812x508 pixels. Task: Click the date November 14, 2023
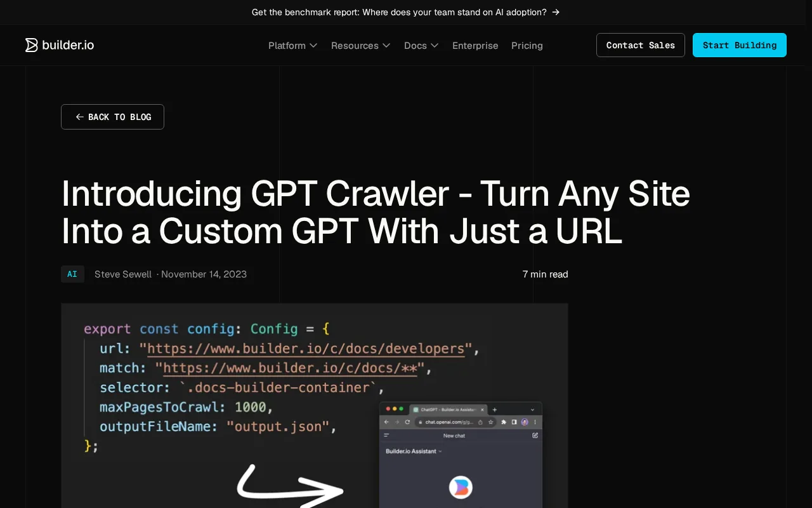(x=204, y=274)
